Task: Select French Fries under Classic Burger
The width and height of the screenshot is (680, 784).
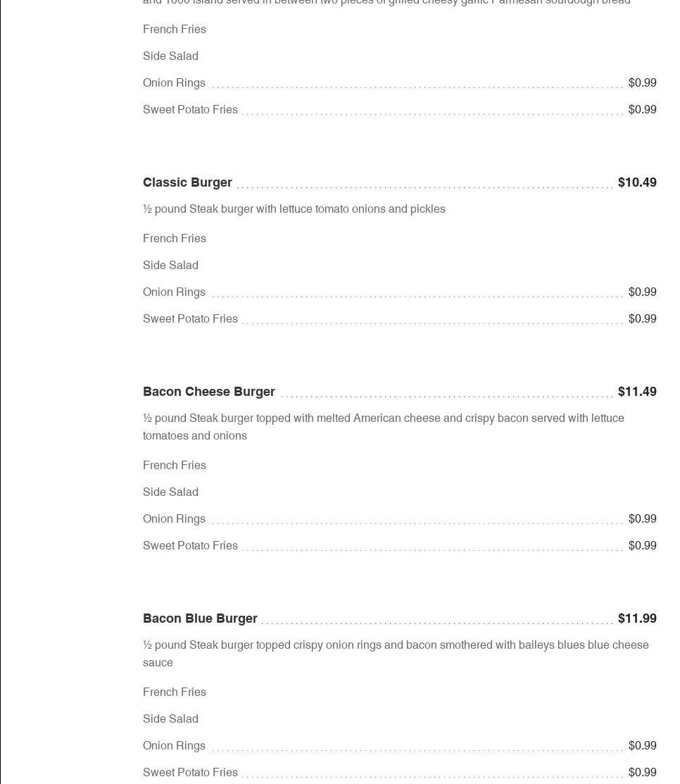Action: (175, 239)
